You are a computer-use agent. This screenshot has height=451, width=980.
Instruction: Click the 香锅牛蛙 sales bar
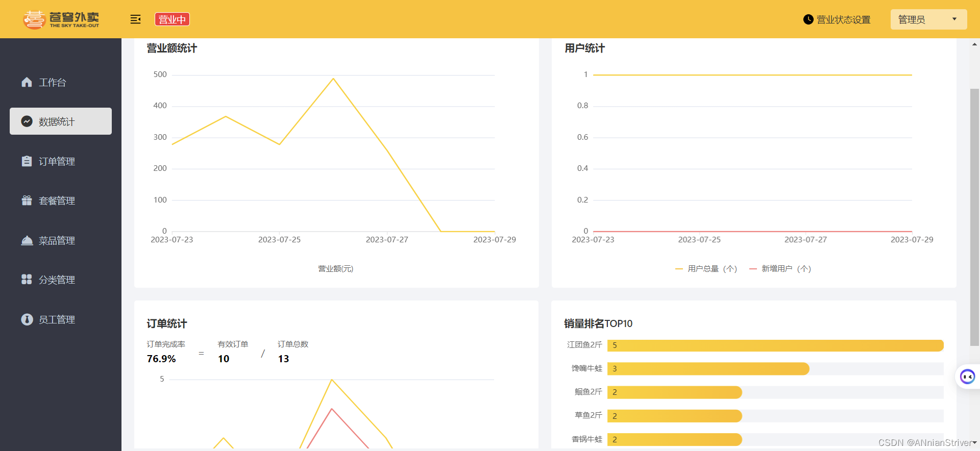(x=674, y=439)
